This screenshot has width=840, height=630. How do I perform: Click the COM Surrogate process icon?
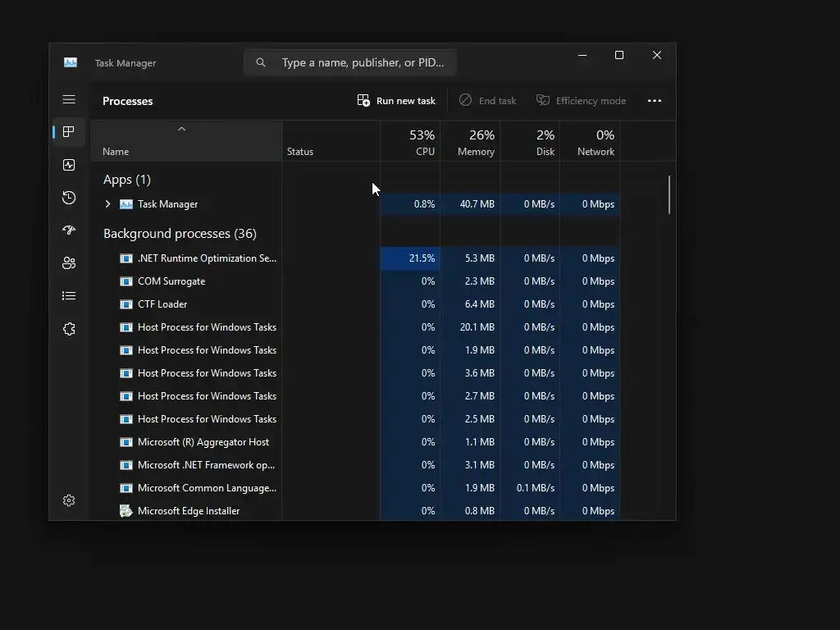pyautogui.click(x=126, y=281)
